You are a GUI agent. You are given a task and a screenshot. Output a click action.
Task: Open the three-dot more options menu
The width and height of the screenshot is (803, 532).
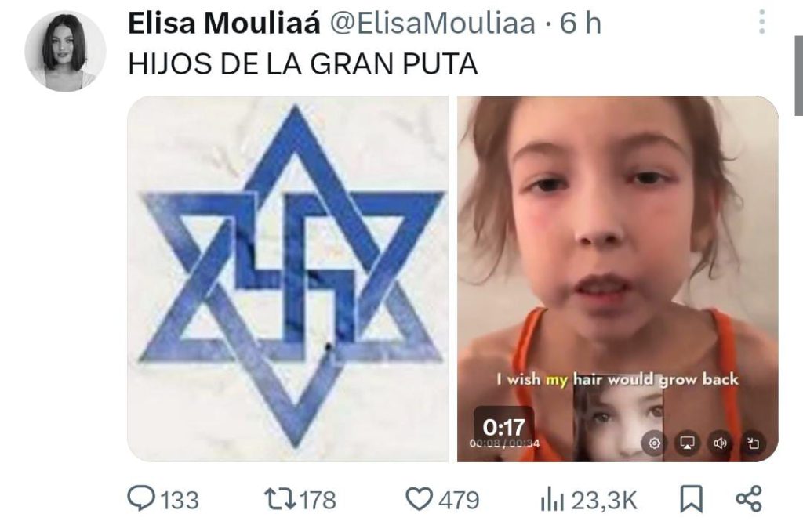pos(762,22)
